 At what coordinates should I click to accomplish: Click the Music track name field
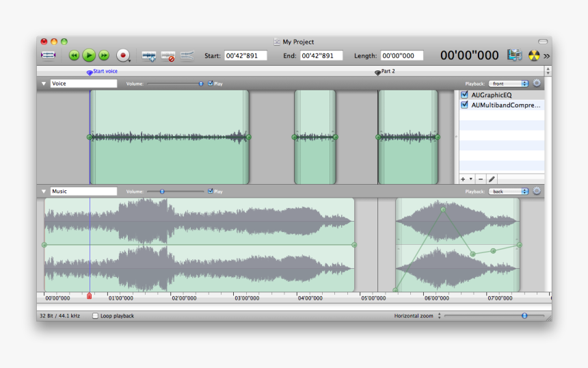pyautogui.click(x=83, y=192)
